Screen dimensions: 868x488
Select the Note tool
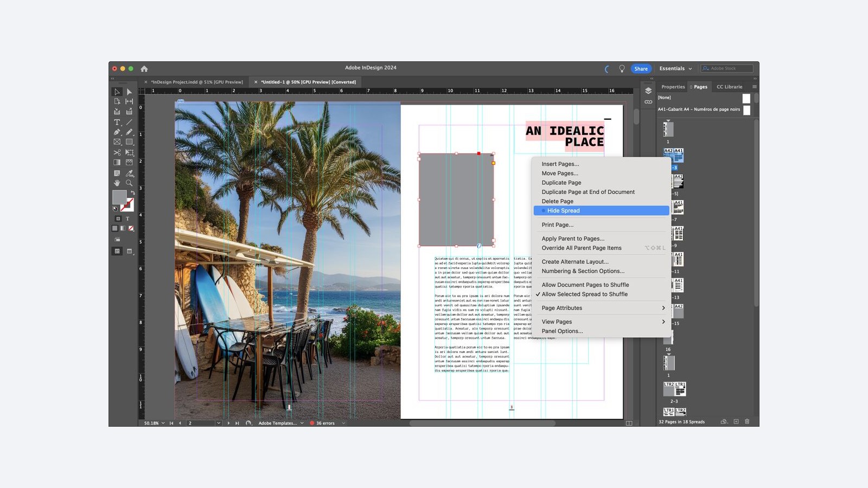point(117,174)
